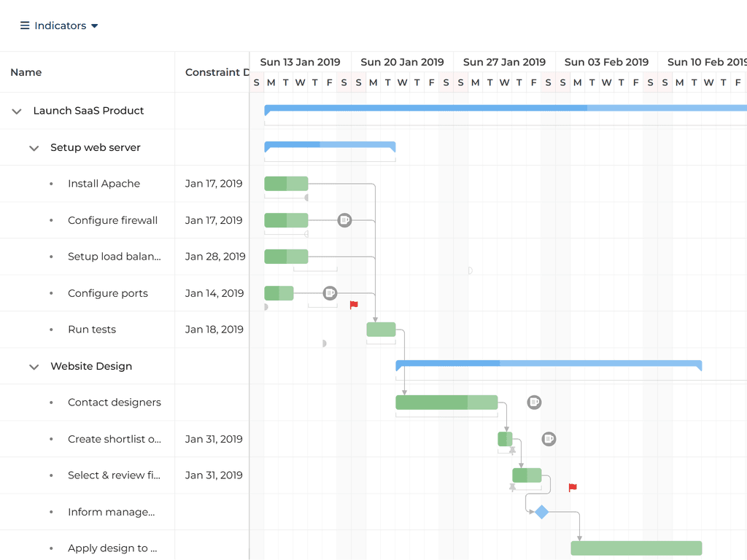
Task: Click red flag in Select & review row
Action: 573,488
